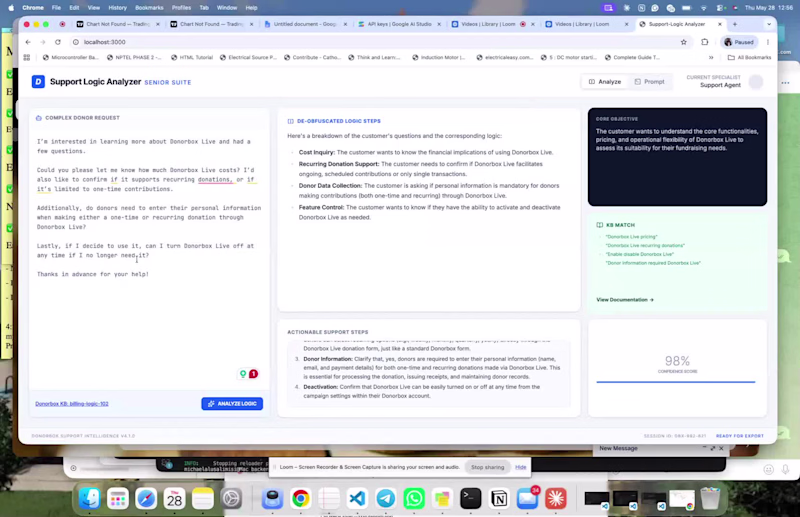The image size is (800, 517).
Task: Open the Trash in the dock
Action: [710, 498]
